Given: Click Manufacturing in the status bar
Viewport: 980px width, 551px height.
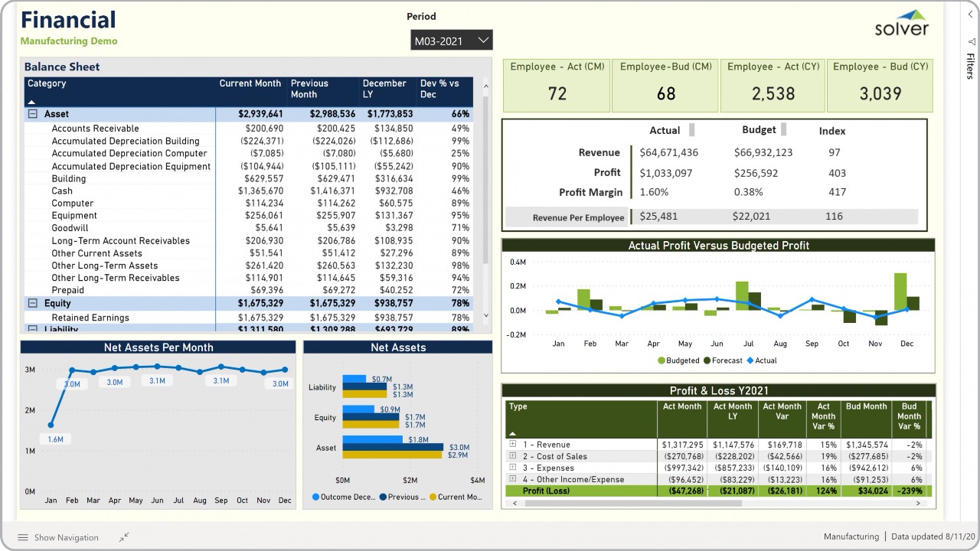Looking at the screenshot, I should click(851, 536).
